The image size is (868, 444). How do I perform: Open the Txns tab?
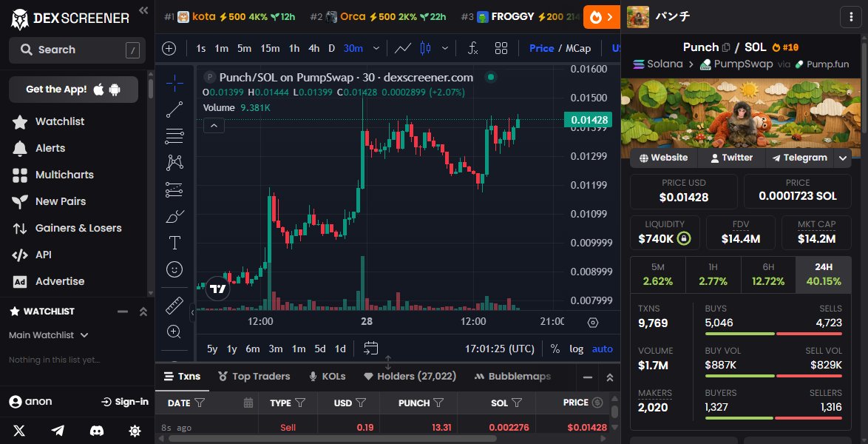[182, 377]
